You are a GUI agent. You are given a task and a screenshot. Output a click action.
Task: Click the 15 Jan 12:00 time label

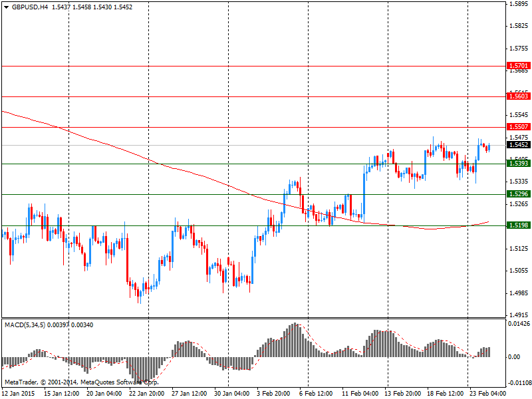tap(61, 394)
